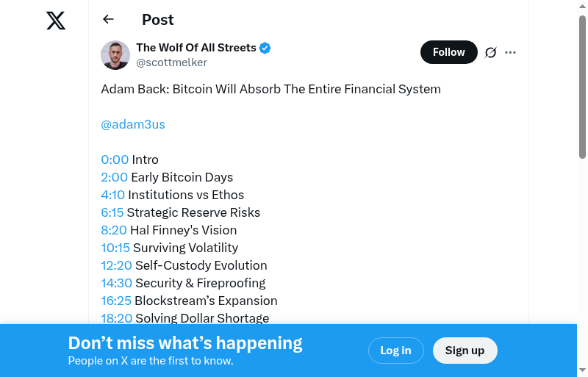The image size is (588, 377).
Task: Jump to 4:10 Institutions vs Ethos
Action: tap(113, 195)
